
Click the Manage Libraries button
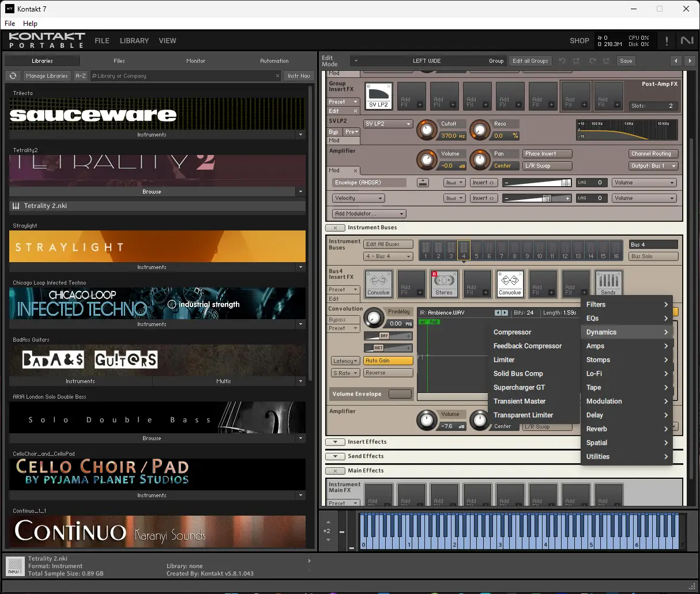coord(47,75)
